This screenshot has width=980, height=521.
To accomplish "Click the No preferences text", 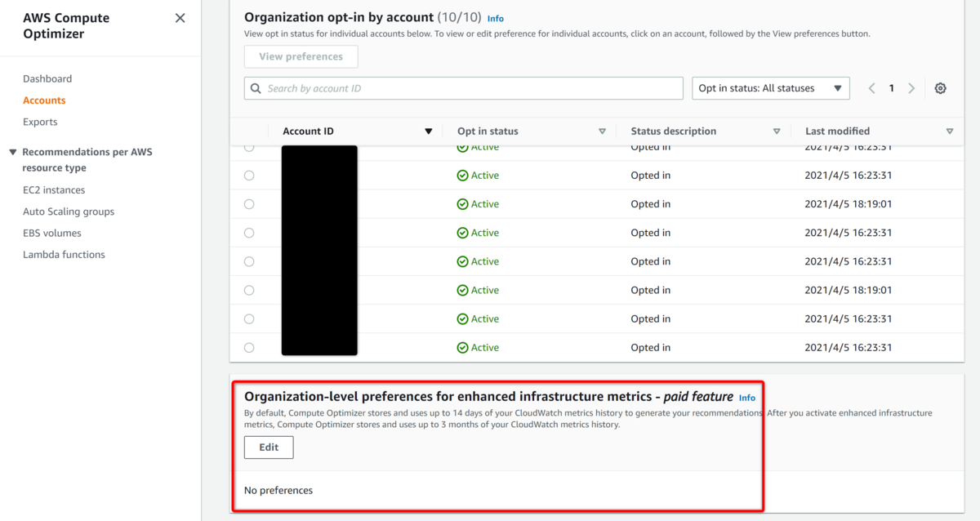I will coord(278,491).
